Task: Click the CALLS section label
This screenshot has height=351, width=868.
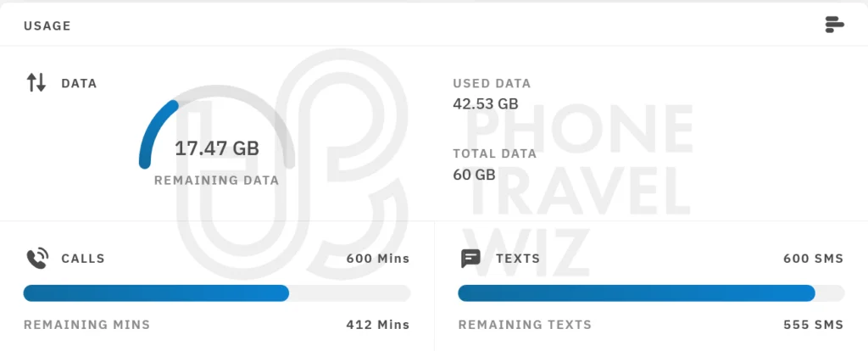Action: point(83,259)
